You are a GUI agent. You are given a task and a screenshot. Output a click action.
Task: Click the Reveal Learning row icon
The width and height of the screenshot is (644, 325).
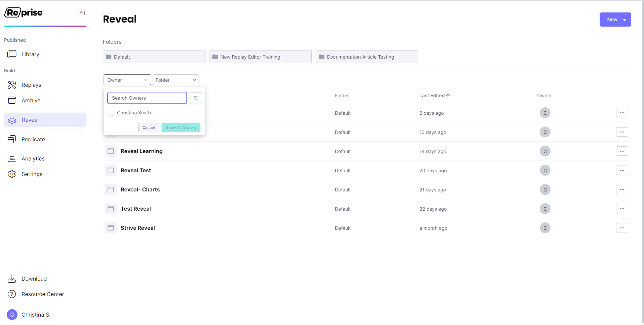[x=111, y=151]
